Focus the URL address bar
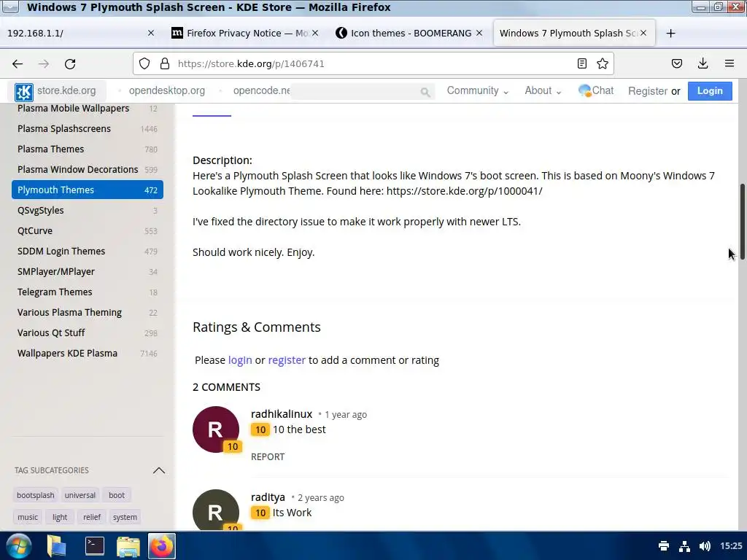The image size is (747, 560). 373,64
